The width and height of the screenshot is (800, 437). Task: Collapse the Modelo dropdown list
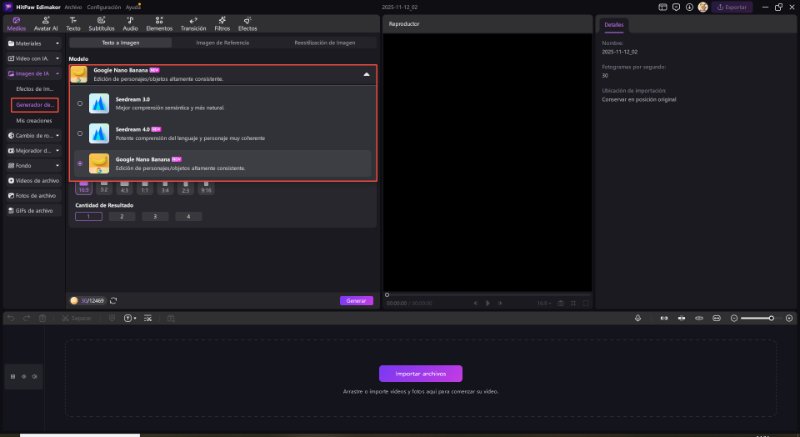tap(365, 74)
